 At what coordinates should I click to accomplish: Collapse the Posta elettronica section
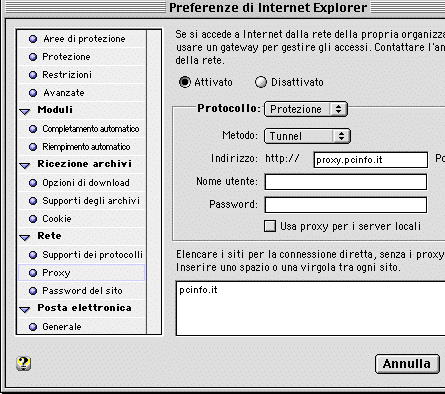pyautogui.click(x=25, y=309)
